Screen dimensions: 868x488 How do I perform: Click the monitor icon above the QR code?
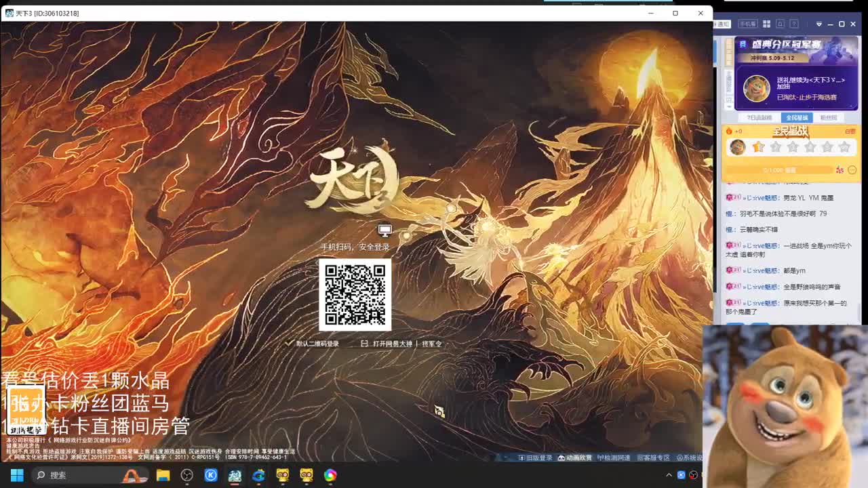(x=384, y=230)
